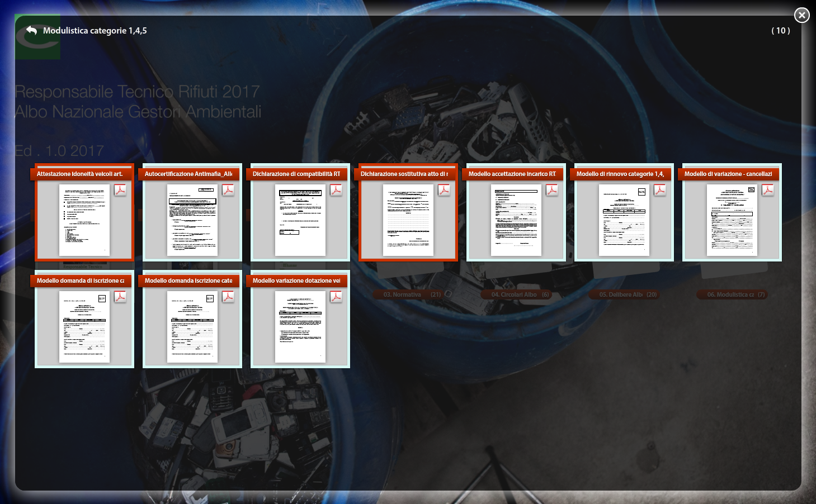Viewport: 816px width, 504px height.
Task: Select Modello di variazione - cancellazione title
Action: [x=728, y=174]
